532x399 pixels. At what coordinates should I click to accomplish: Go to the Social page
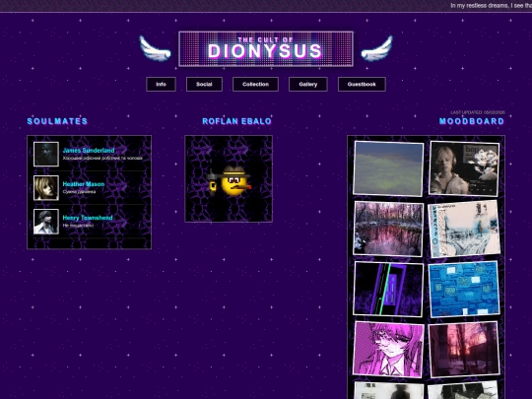[x=204, y=84]
